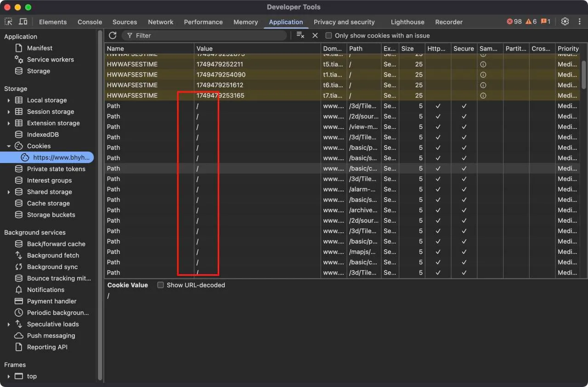Switch to the Console tab
Image resolution: width=588 pixels, height=387 pixels.
(x=90, y=22)
